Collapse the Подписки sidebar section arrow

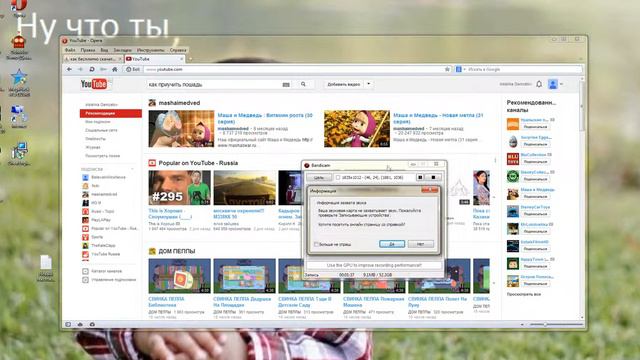pos(132,169)
